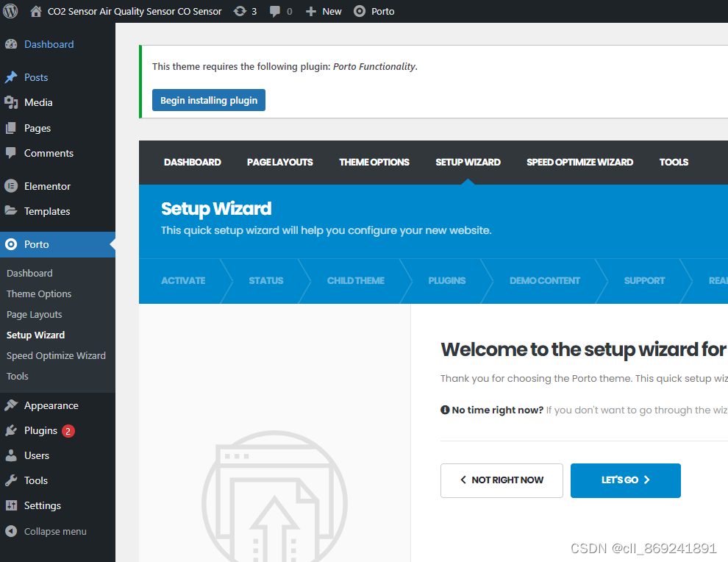Click Collapse menu text

(x=55, y=531)
